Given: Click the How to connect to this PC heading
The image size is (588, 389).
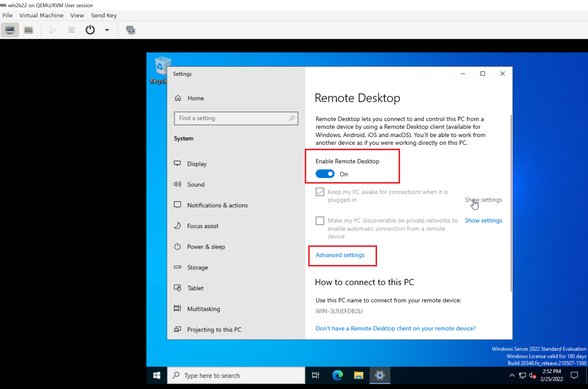Looking at the screenshot, I should pos(364,282).
